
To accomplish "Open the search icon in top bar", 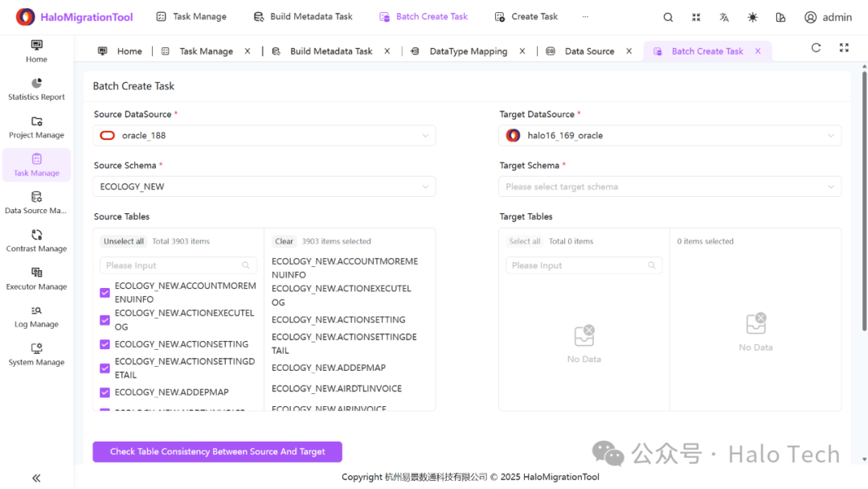I will point(668,17).
